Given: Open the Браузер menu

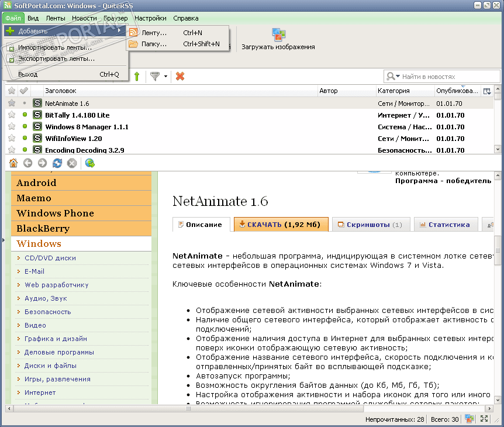Looking at the screenshot, I should click(x=115, y=18).
